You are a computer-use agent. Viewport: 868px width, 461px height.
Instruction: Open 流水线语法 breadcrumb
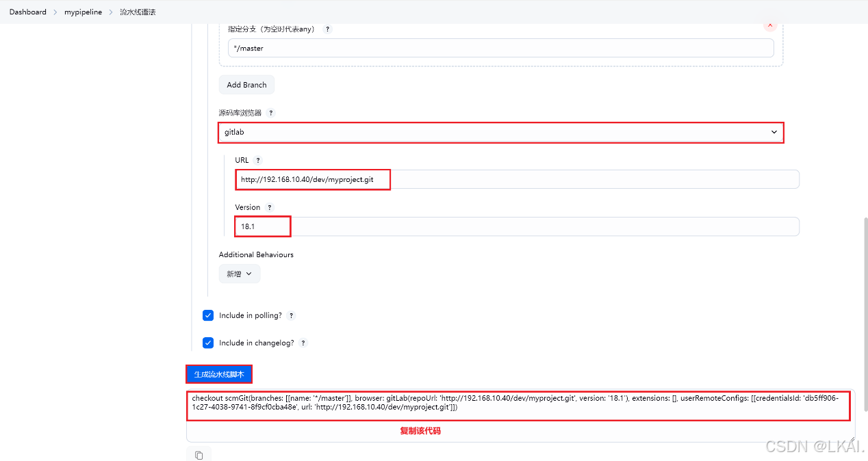coord(138,12)
